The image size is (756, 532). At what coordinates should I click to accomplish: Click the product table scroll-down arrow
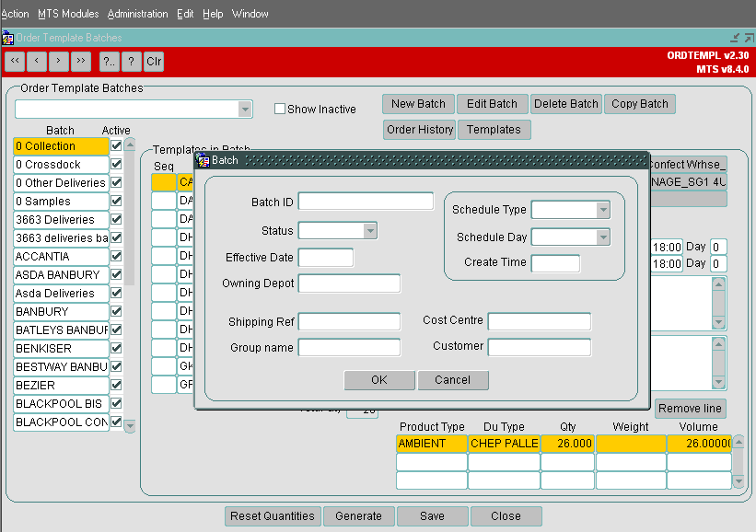[x=739, y=481]
